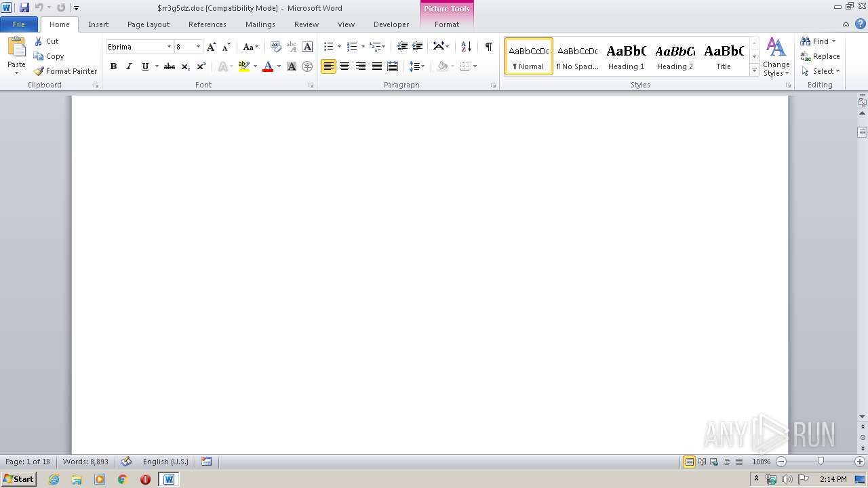Toggle italic formatting

click(129, 66)
